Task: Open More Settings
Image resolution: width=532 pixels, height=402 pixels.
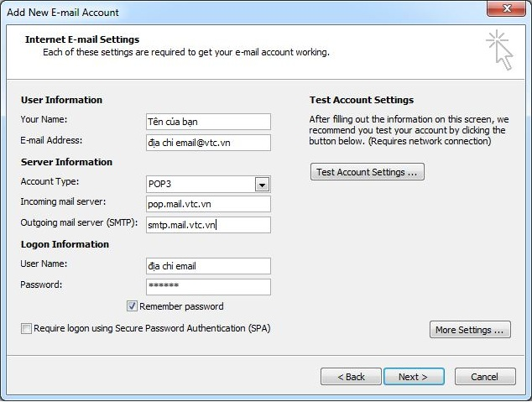Action: point(470,330)
